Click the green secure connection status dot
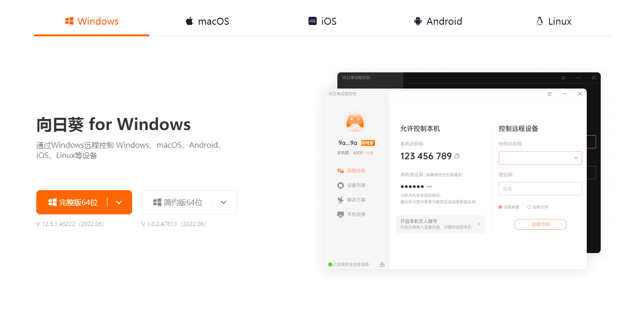 click(x=330, y=264)
